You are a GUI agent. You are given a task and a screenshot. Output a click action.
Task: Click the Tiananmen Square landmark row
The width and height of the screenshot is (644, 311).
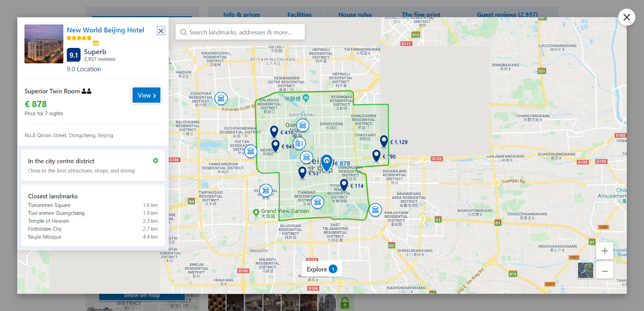[93, 205]
